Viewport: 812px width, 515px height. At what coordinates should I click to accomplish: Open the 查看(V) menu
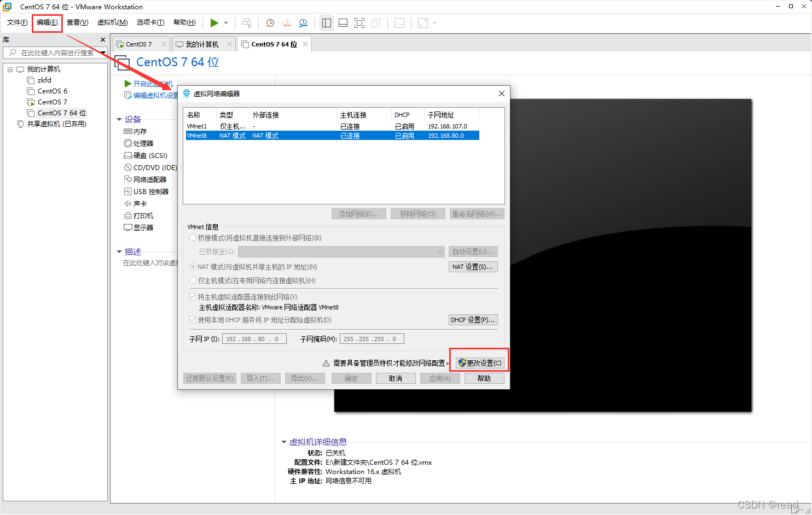[77, 22]
